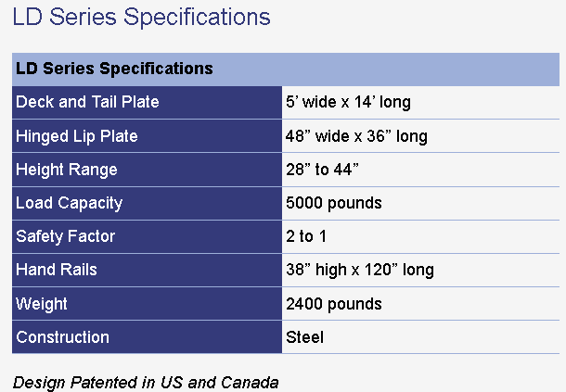Click the Deck and Tail Plate label
Screen dimensions: 566x392
pyautogui.click(x=87, y=102)
